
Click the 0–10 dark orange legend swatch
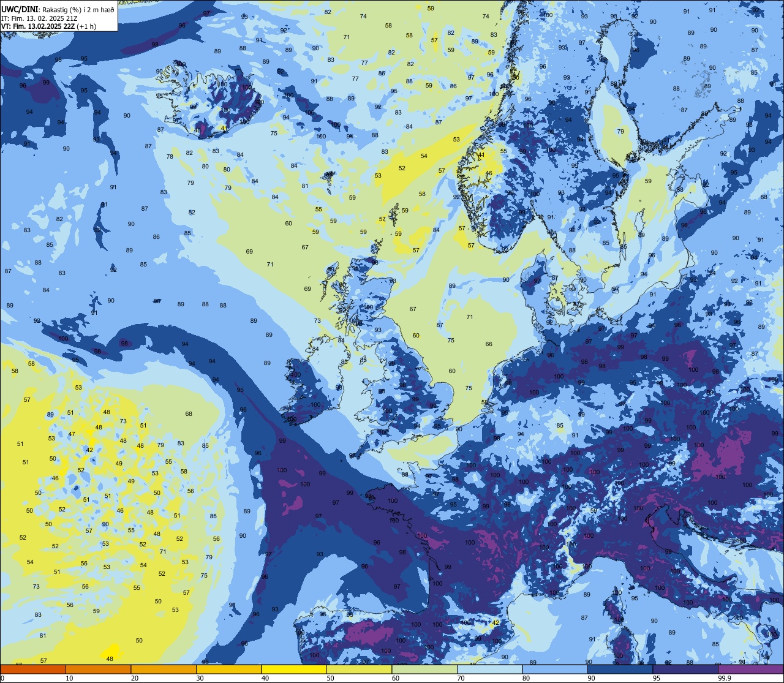coord(33,669)
